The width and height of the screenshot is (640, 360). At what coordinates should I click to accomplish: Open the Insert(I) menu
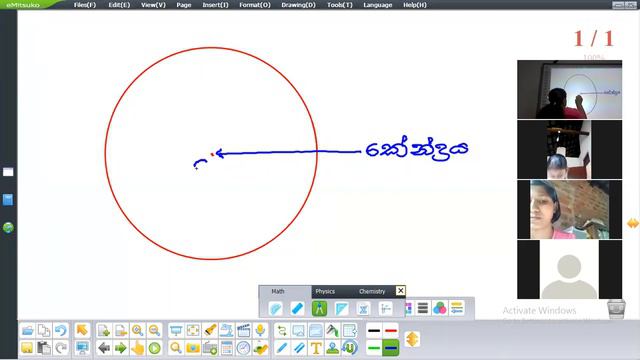point(216,5)
